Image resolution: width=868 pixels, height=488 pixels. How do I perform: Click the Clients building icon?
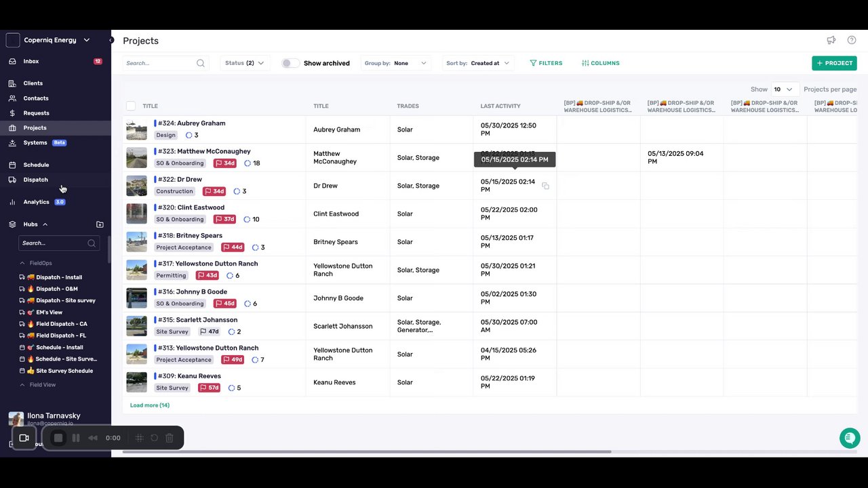tap(12, 83)
